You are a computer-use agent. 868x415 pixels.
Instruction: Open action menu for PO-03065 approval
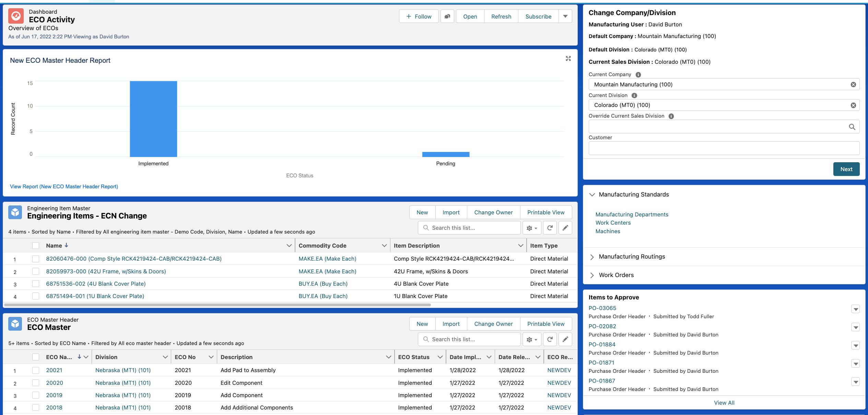pyautogui.click(x=855, y=309)
